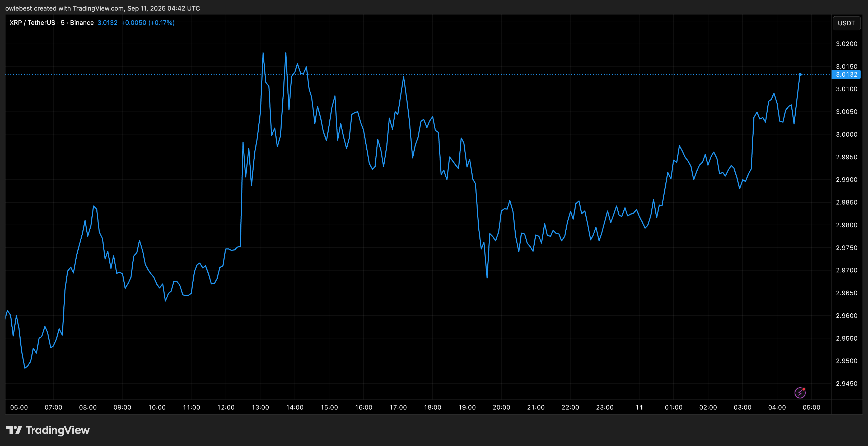Click the 23:00 time axis label
Viewport: 868px width, 446px height.
[x=604, y=407]
